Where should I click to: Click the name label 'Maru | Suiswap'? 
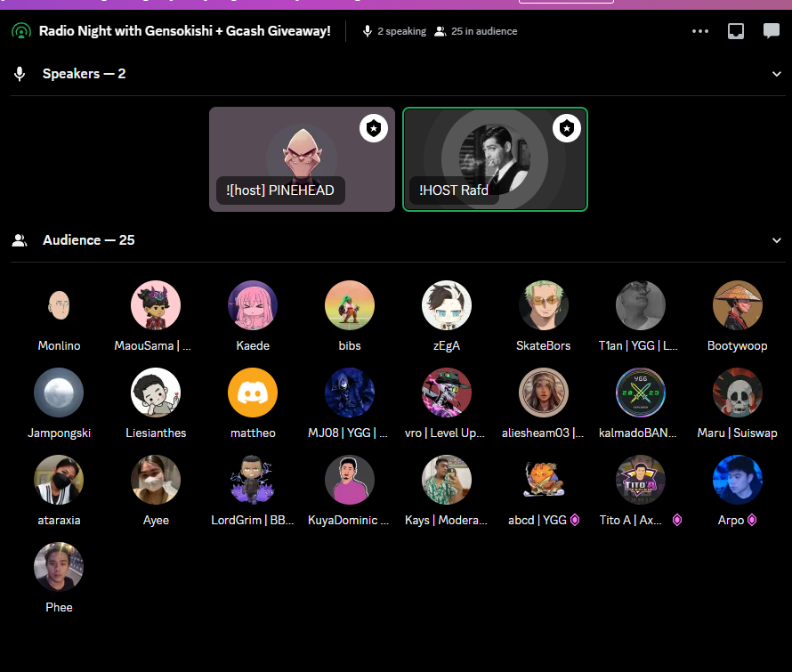click(x=738, y=433)
